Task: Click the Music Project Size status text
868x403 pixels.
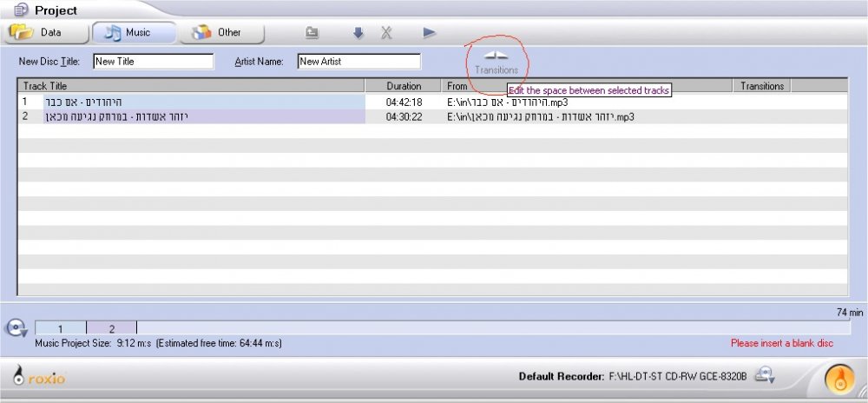Action: pos(158,343)
